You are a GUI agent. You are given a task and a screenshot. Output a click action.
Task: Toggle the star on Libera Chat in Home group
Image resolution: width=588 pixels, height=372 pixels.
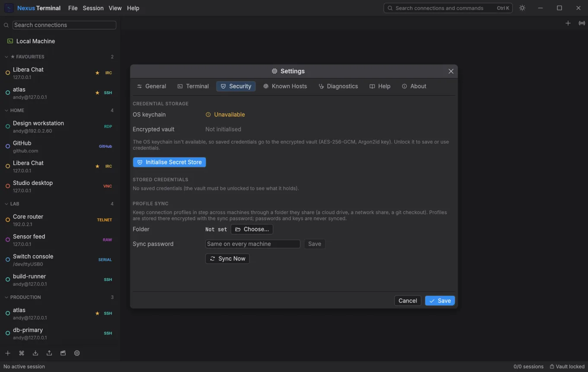click(x=97, y=167)
